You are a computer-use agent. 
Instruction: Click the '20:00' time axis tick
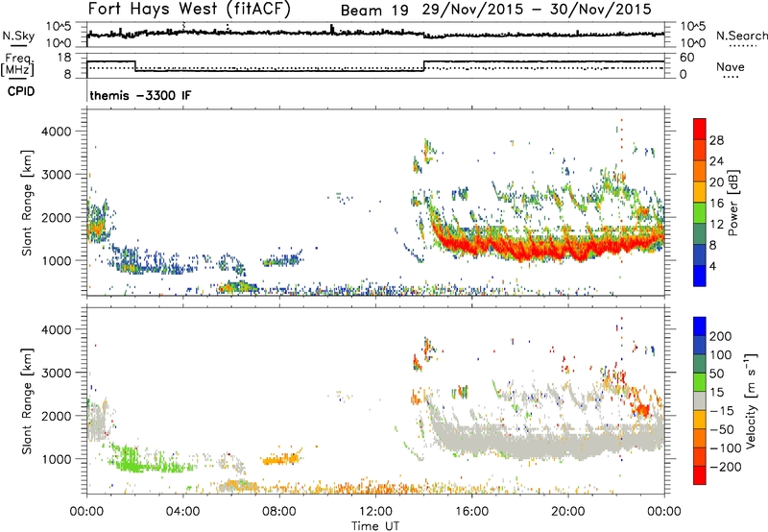(567, 512)
